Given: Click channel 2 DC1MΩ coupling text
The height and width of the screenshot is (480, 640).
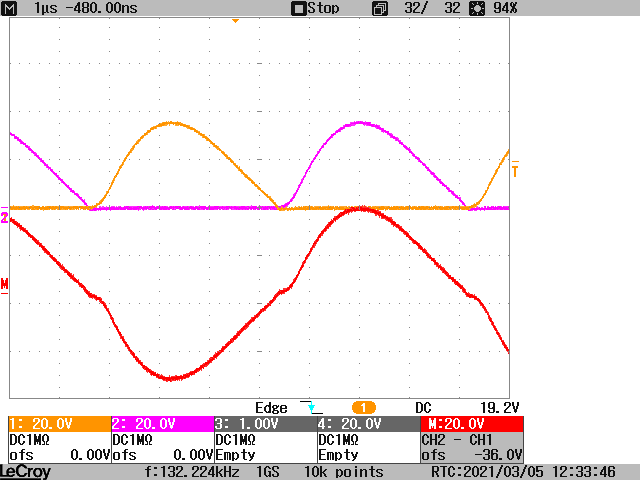Looking at the screenshot, I should coord(132,440).
